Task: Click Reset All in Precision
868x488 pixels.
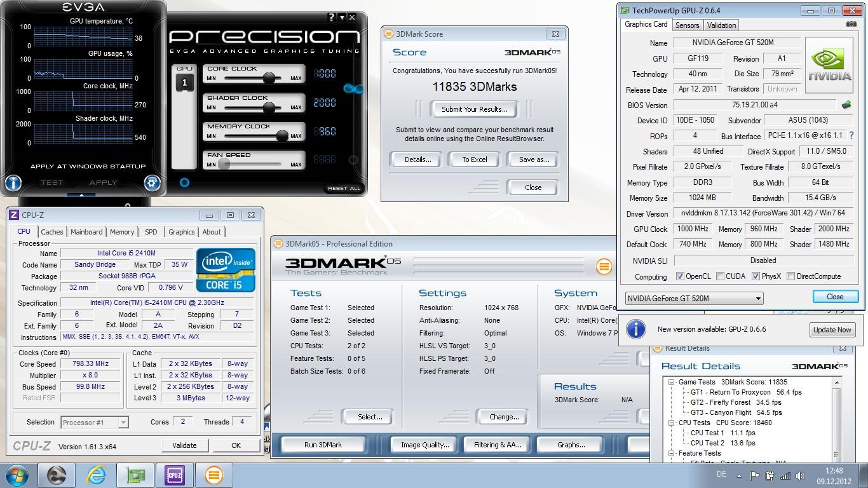Action: pyautogui.click(x=344, y=189)
